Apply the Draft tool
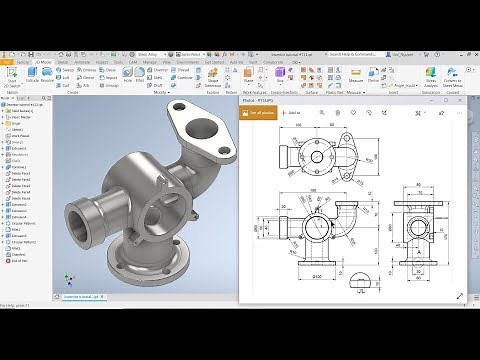480x360 pixels. pyautogui.click(x=155, y=85)
